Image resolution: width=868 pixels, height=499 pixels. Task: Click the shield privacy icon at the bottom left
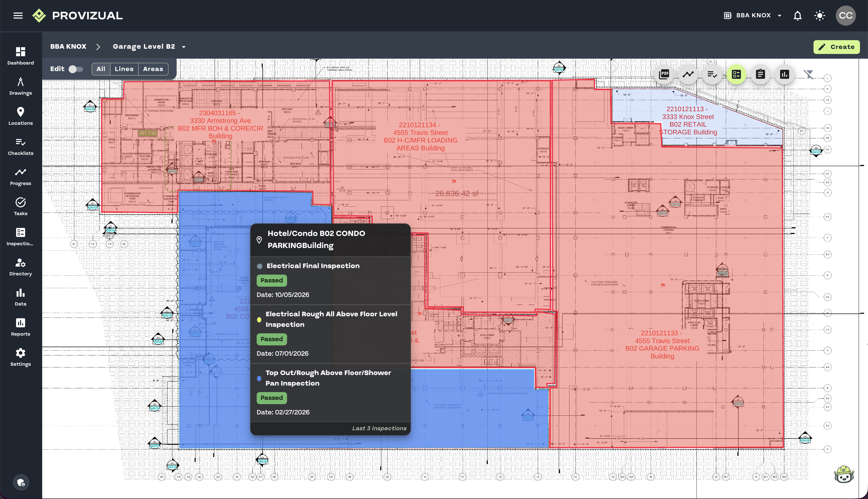pyautogui.click(x=21, y=482)
